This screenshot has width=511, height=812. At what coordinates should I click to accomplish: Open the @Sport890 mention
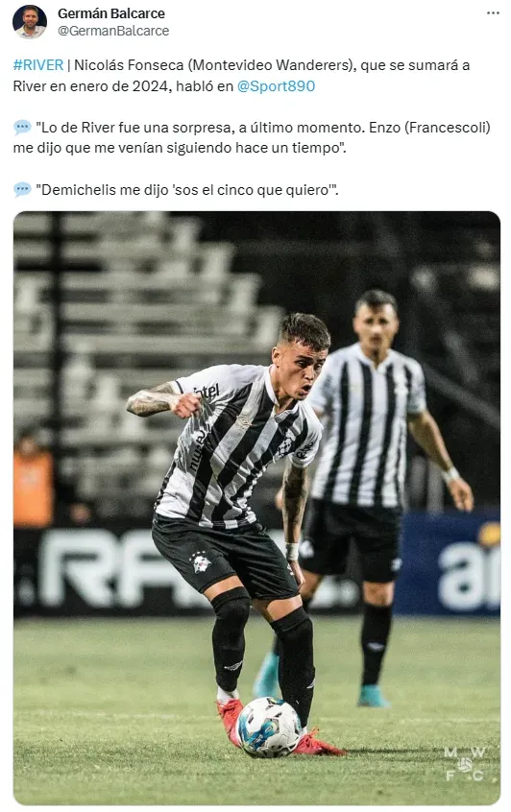276,86
